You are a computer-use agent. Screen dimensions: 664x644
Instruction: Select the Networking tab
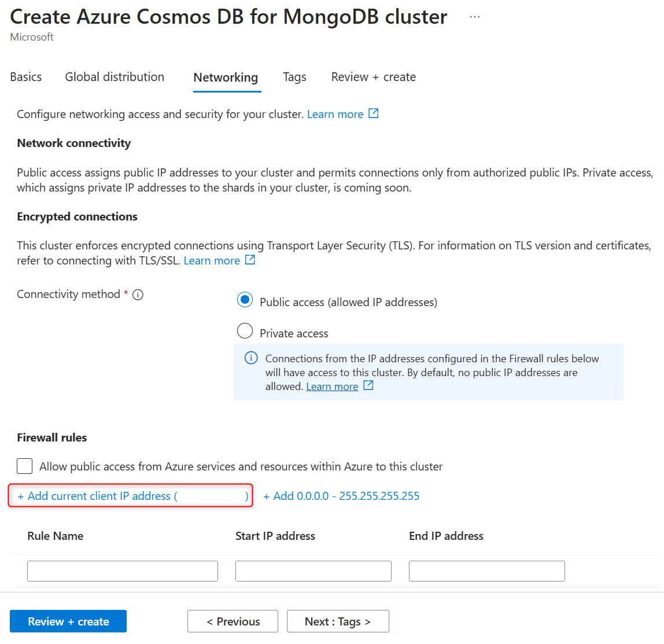226,78
